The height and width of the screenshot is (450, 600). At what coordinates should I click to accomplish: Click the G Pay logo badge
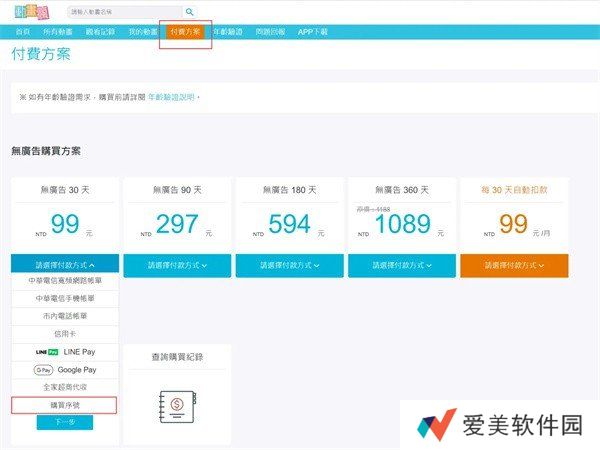[43, 370]
